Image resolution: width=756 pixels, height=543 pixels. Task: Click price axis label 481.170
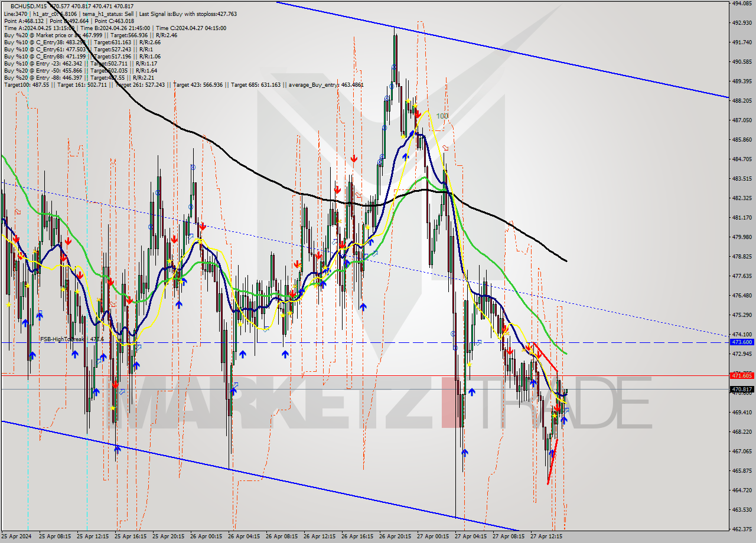click(x=742, y=217)
